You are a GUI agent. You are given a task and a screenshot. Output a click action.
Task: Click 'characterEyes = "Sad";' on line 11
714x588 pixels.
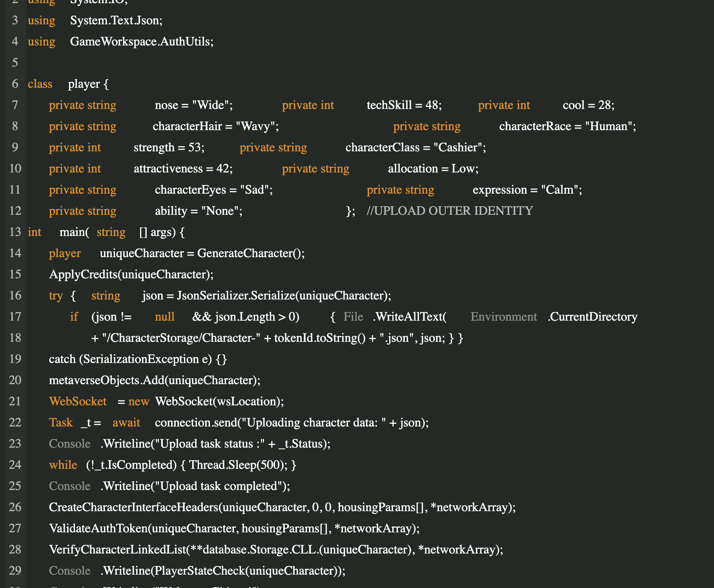coord(214,189)
